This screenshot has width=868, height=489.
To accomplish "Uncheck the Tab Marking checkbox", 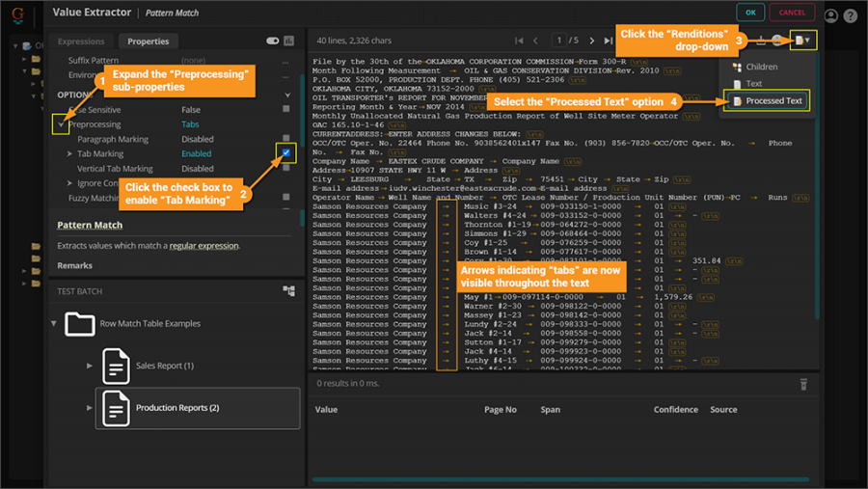I will pyautogui.click(x=286, y=152).
